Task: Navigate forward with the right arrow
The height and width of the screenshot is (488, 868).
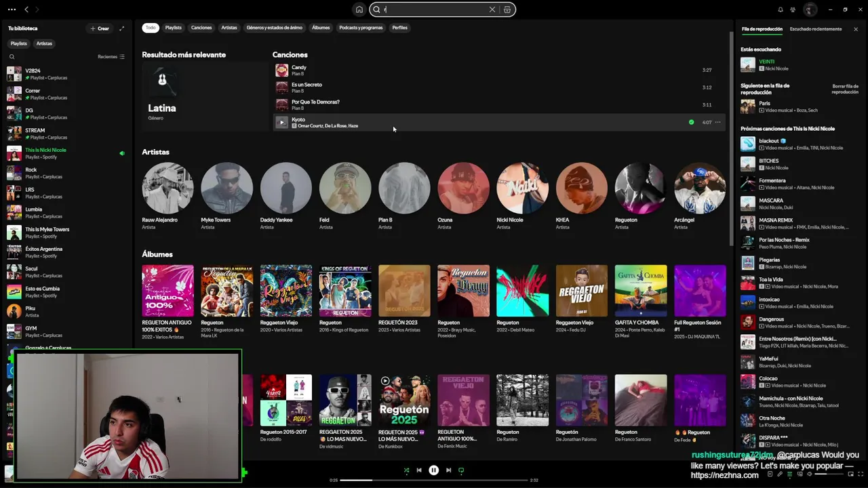Action: pyautogui.click(x=37, y=9)
